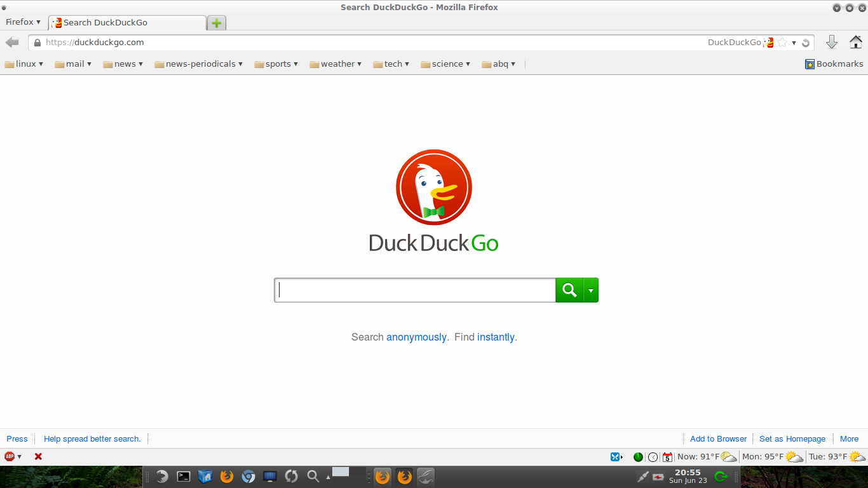868x488 pixels.
Task: Open the 'anonymously' link
Action: click(x=416, y=337)
